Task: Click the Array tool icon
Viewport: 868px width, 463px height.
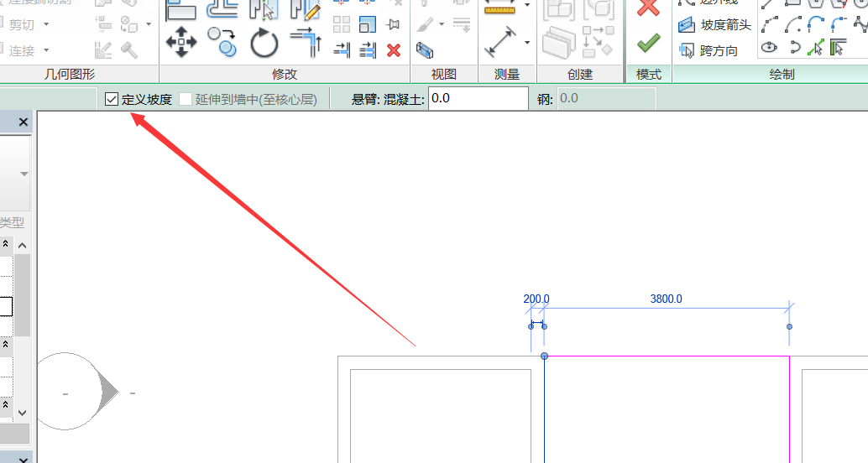Action: 342,24
